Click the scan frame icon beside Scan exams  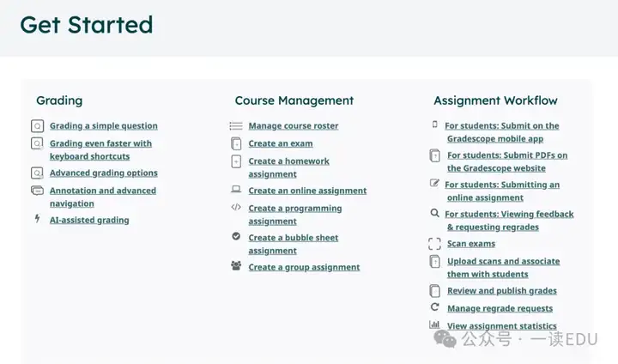point(434,244)
